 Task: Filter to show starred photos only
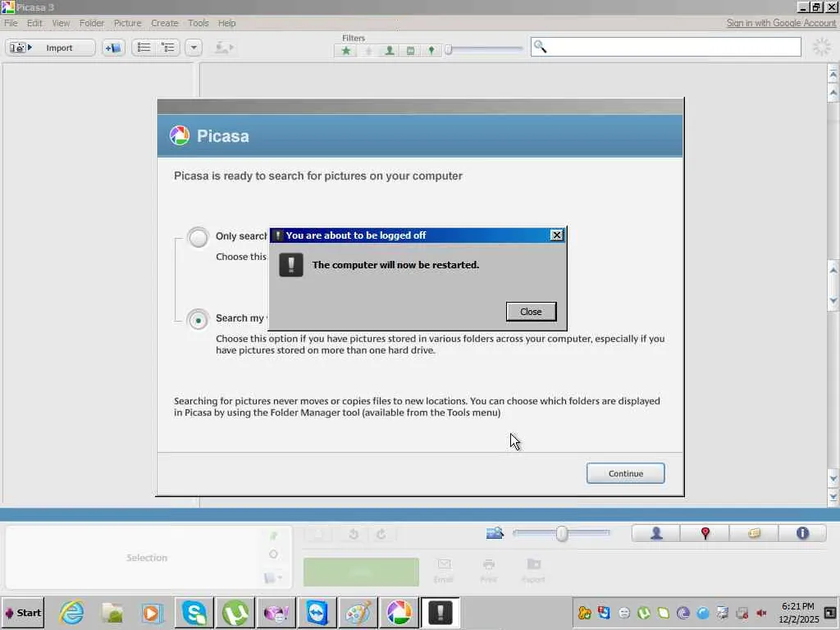[x=346, y=50]
